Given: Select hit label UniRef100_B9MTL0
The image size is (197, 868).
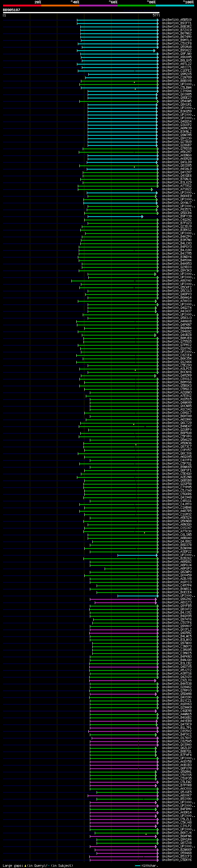Looking at the screenshot, I should tap(177, 40).
